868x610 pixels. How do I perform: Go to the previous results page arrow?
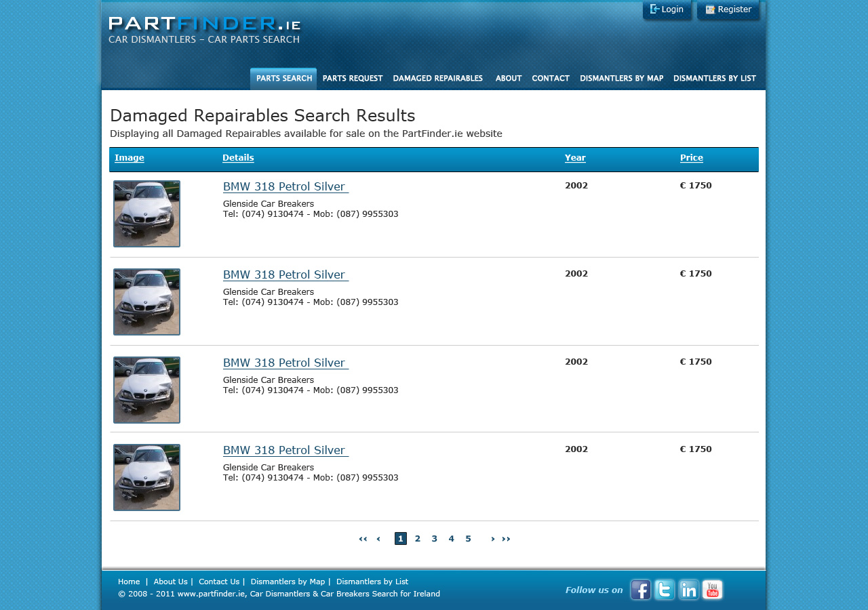click(378, 539)
